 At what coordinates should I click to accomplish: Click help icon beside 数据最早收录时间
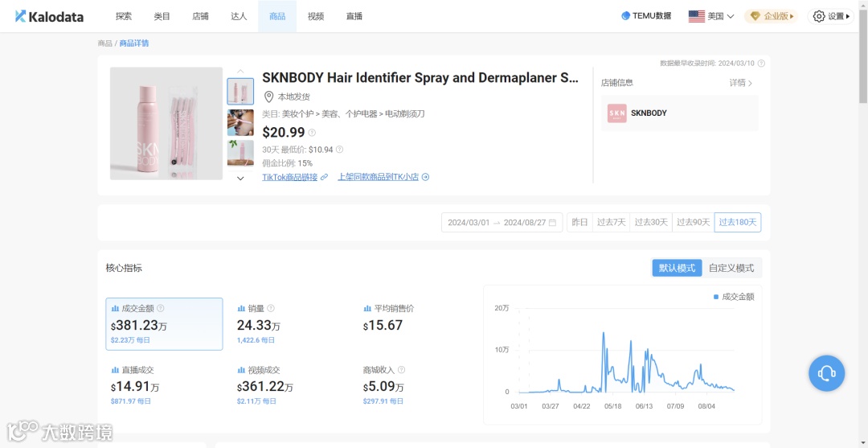pyautogui.click(x=761, y=63)
